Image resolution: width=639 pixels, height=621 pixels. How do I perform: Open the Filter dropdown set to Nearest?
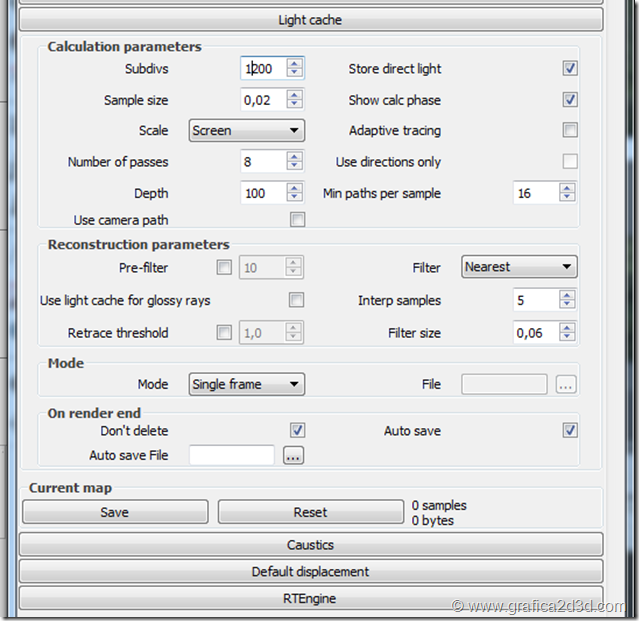coord(519,267)
